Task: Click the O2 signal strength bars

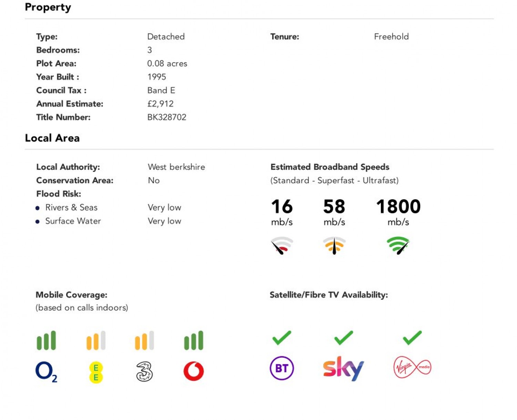Action: pos(46,340)
